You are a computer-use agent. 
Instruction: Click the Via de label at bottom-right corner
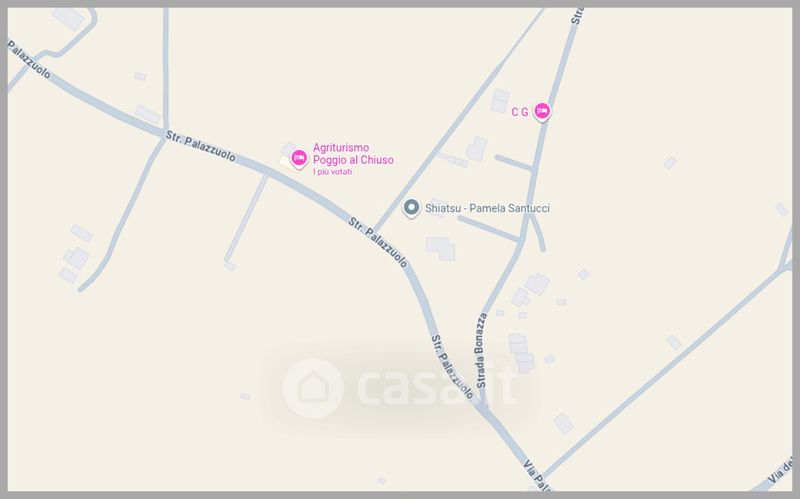[781, 470]
